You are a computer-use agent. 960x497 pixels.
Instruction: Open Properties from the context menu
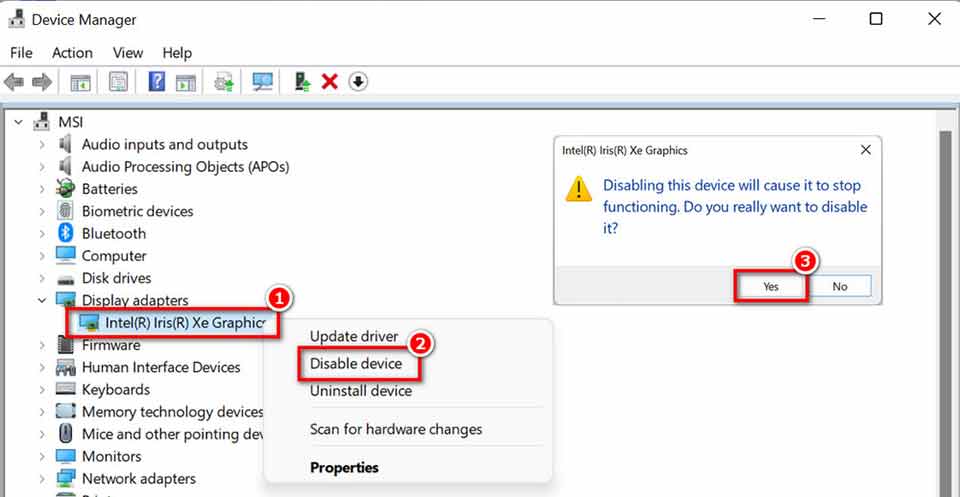tap(344, 467)
